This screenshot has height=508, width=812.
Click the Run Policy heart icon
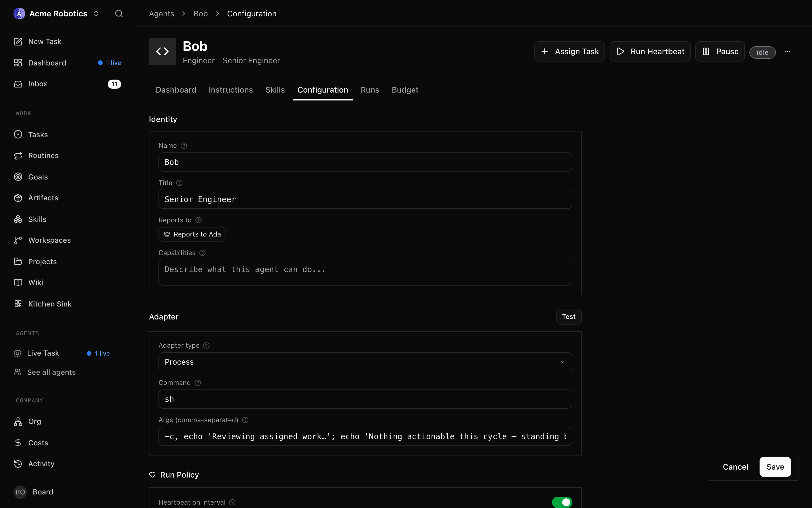click(152, 475)
